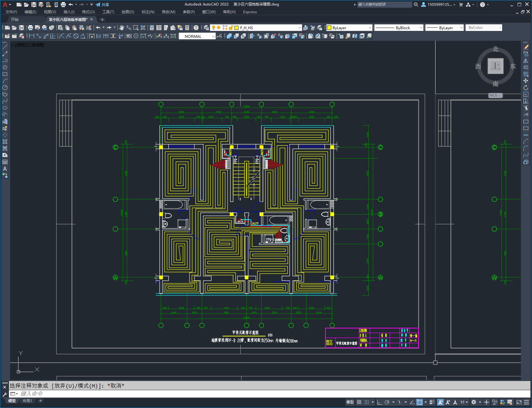Viewport: 532px width, 408px height.
Task: Click the Multiline Text tool icon
Action: point(5,169)
